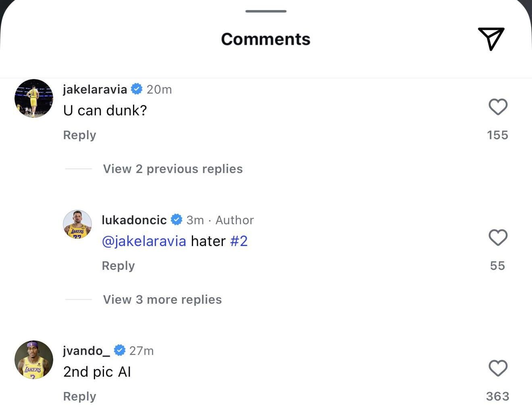
Task: Like lukadoncic's hater reply
Action: pos(498,238)
